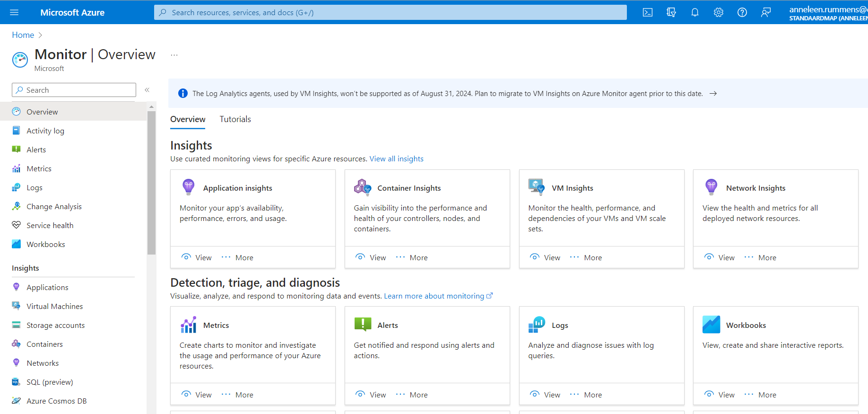Open the account profile anneleen.rummens
Screen dimensions: 868x414
coord(828,13)
